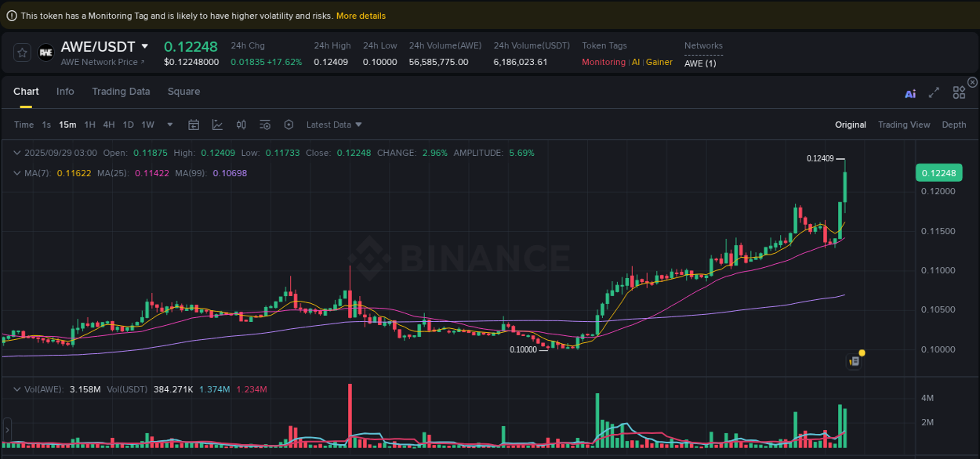This screenshot has height=459, width=980.
Task: Click the widgets layout icon near close button
Action: [x=959, y=92]
